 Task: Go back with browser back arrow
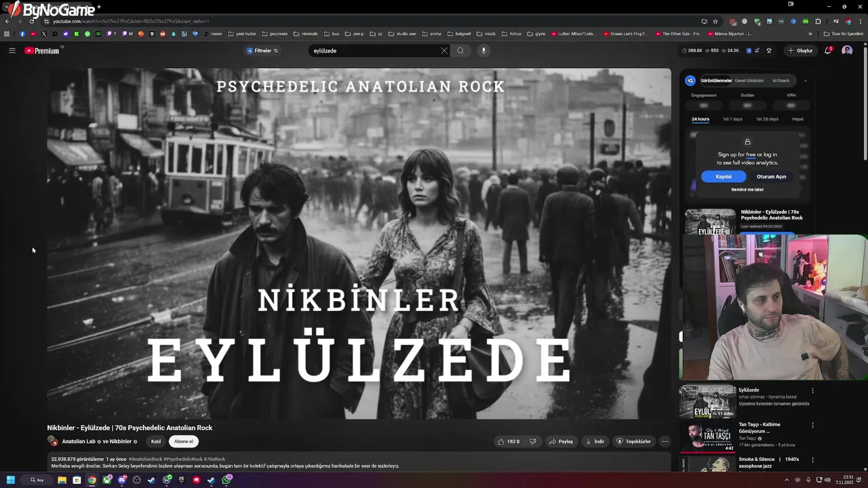7,21
